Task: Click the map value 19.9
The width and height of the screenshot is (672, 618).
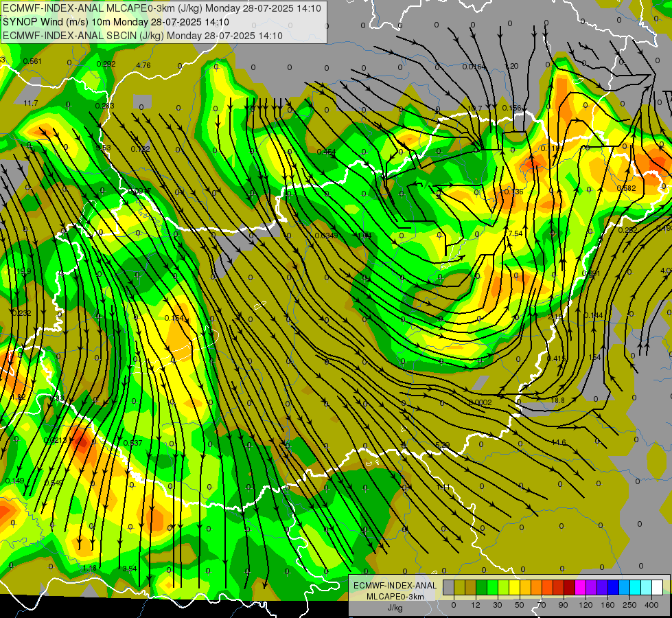Action: (24, 271)
